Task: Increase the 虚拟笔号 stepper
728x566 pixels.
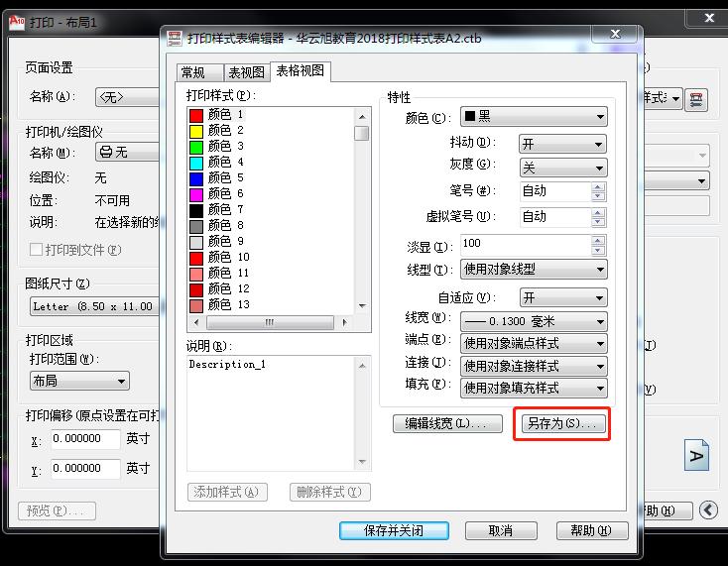Action: point(598,212)
